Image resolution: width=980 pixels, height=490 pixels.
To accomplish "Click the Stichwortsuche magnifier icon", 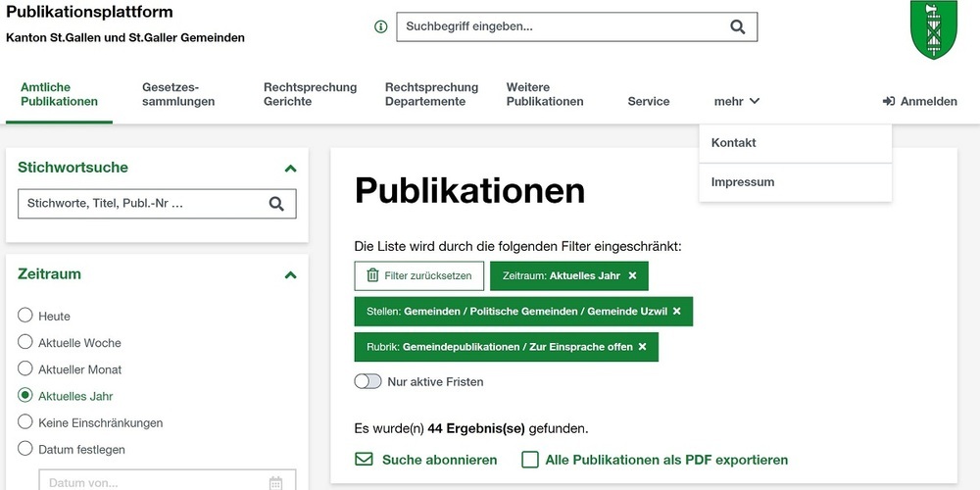I will [x=276, y=204].
